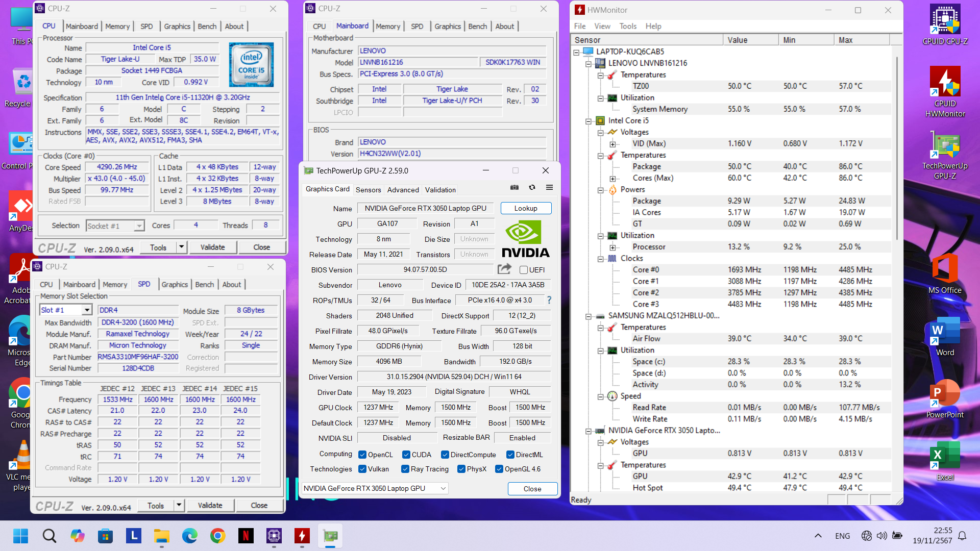Open Word desktop shortcut
Viewport: 980px width, 551px height.
(945, 336)
